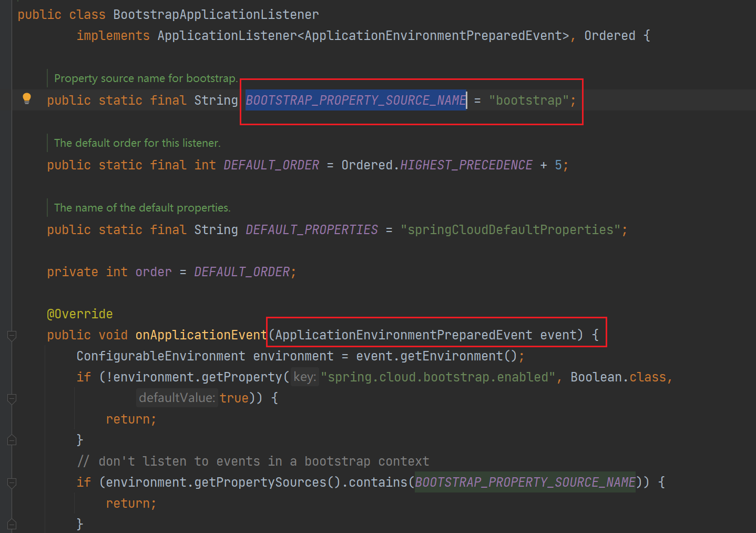Image resolution: width=756 pixels, height=533 pixels.
Task: Click the selected BOOTSTRAP_PROPERTY_SOURCE_NAME constant declaration
Action: (356, 100)
